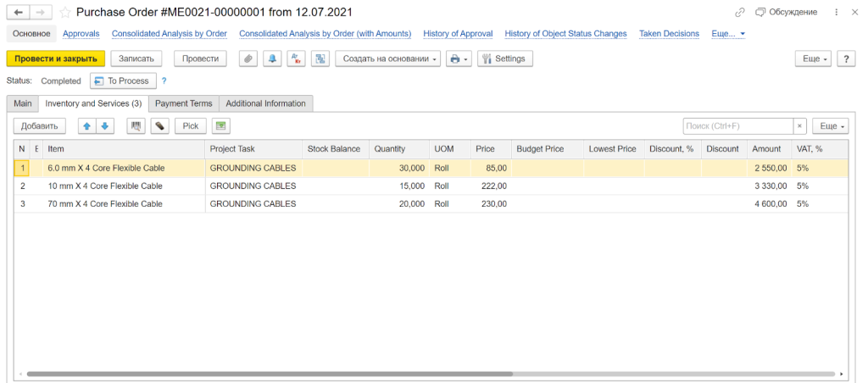The height and width of the screenshot is (383, 868).
Task: Move row down with blue down arrow
Action: (104, 126)
